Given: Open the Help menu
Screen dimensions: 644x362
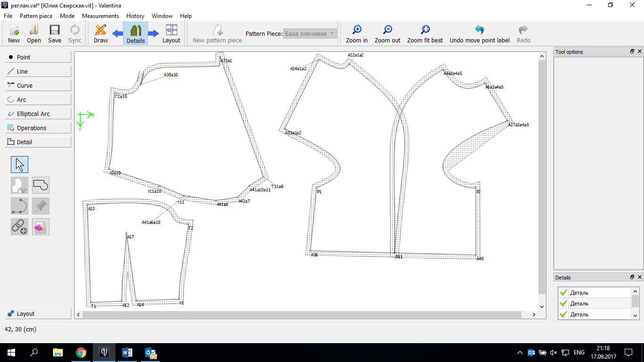Looking at the screenshot, I should click(186, 16).
